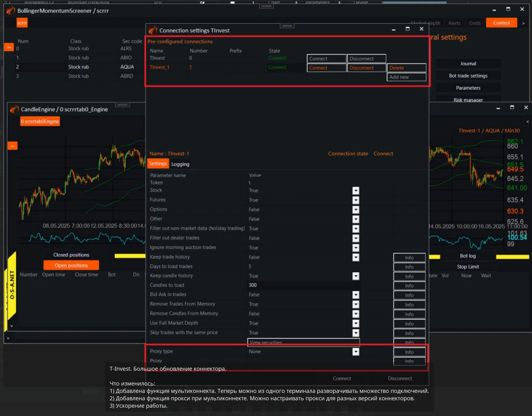Open the Skip trades with same price dropdown

356,333
